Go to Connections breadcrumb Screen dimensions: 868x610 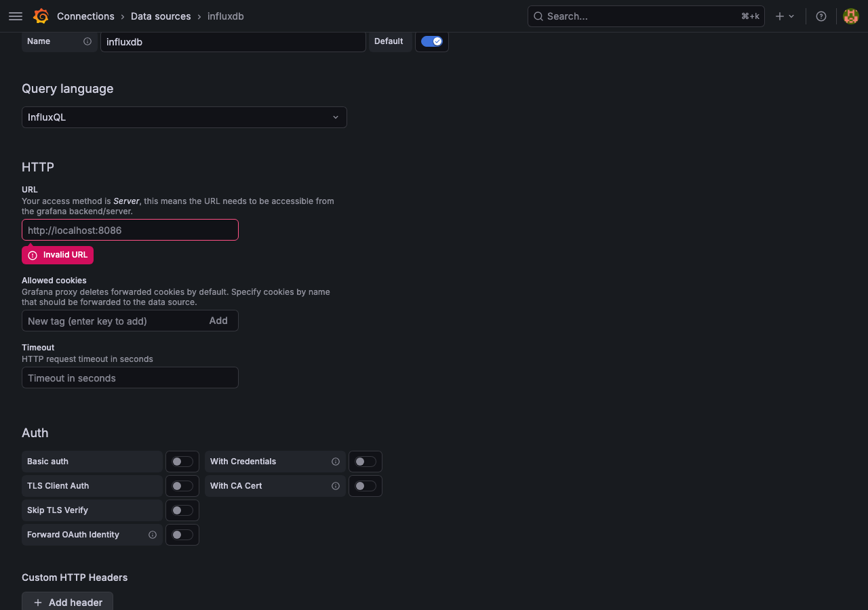coord(85,16)
